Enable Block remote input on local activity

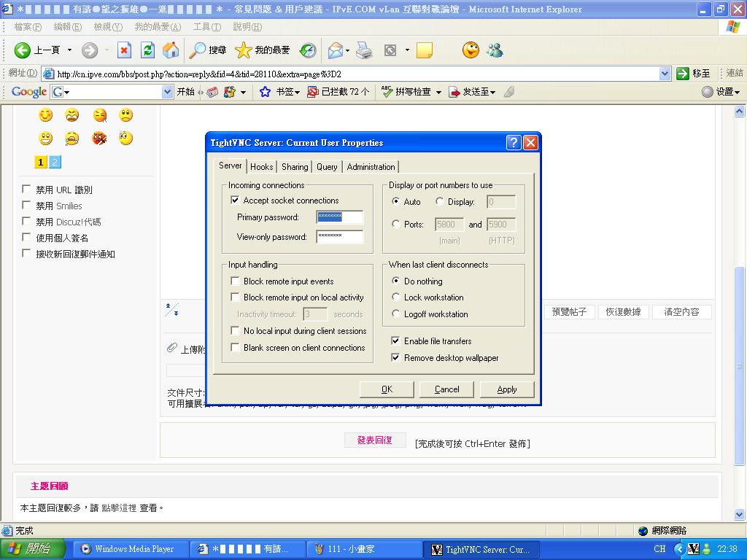234,297
